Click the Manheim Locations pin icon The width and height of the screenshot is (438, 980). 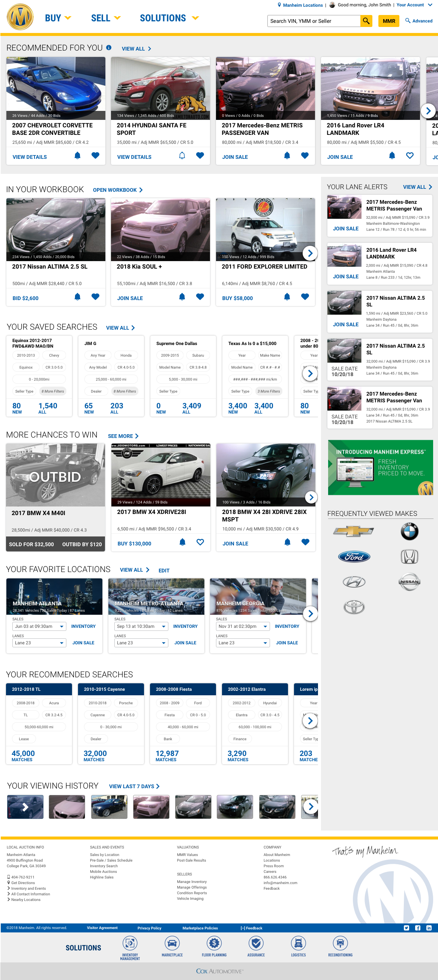coord(279,5)
